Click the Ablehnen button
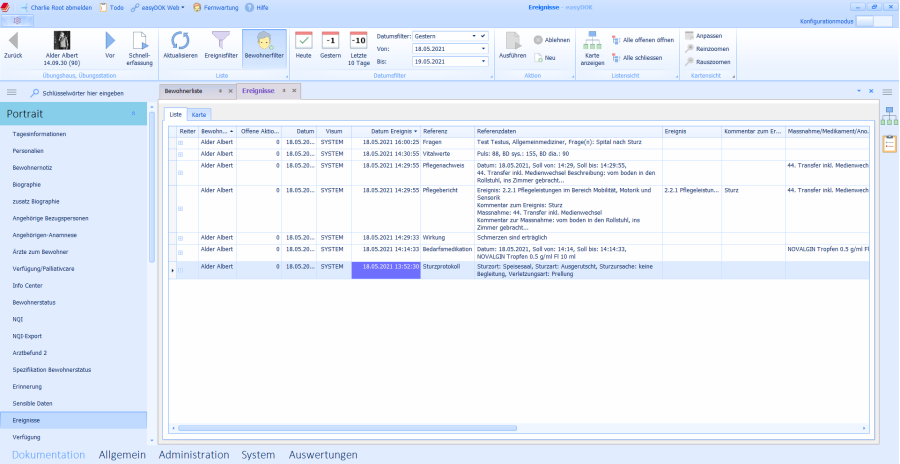 point(551,39)
